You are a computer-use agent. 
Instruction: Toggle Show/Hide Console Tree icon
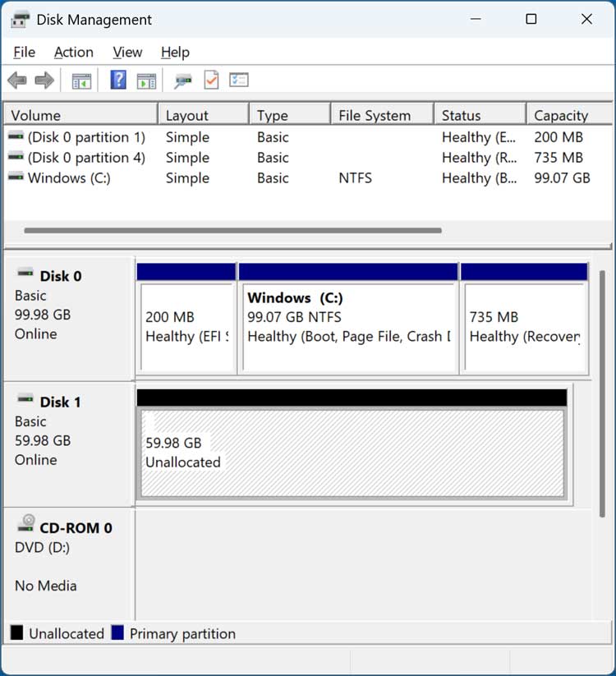[81, 80]
